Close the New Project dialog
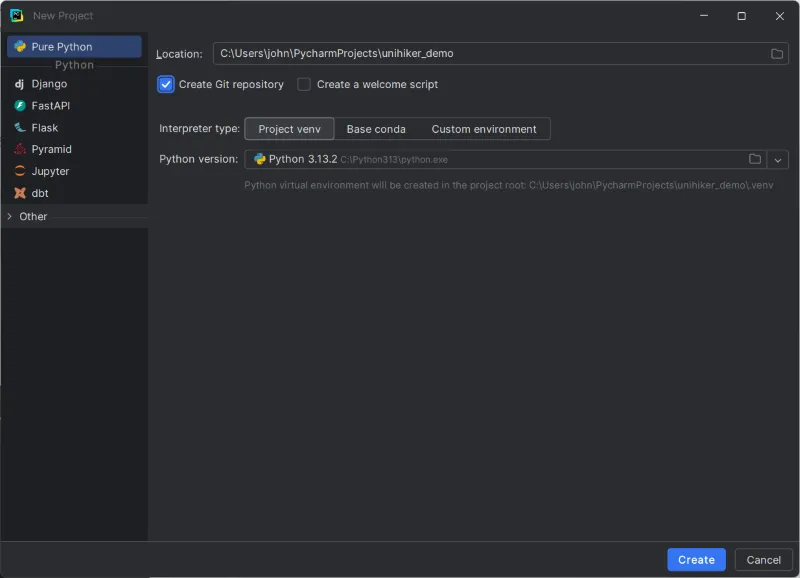Screen dimensions: 800x578 (780, 16)
